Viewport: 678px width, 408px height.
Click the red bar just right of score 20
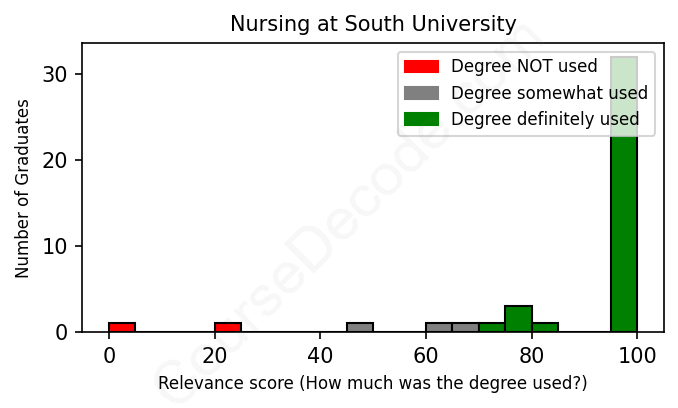228,327
